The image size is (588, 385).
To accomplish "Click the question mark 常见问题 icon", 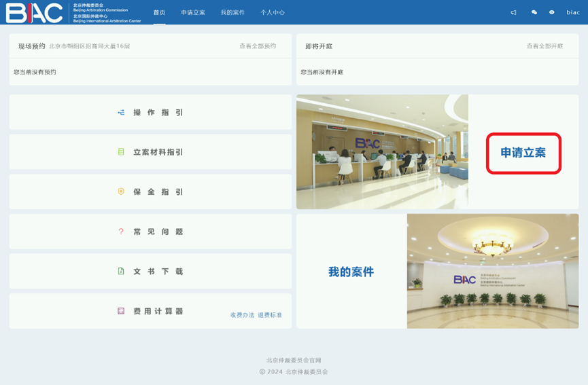I will click(x=121, y=232).
